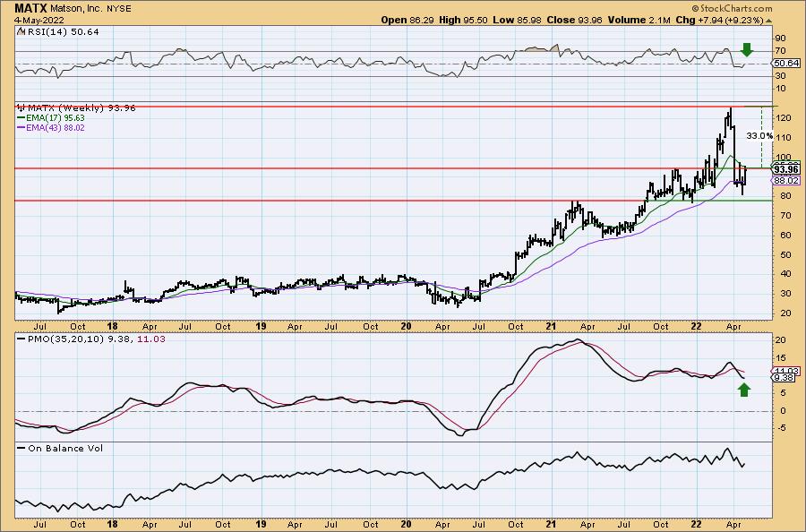Viewport: 806px width, 532px height.
Task: Click the Chg value '+7.94 (+9.23%)'
Action: [x=729, y=20]
